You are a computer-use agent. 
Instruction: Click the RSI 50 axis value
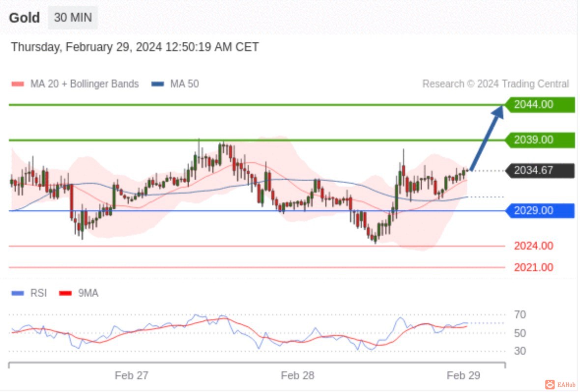pyautogui.click(x=520, y=333)
